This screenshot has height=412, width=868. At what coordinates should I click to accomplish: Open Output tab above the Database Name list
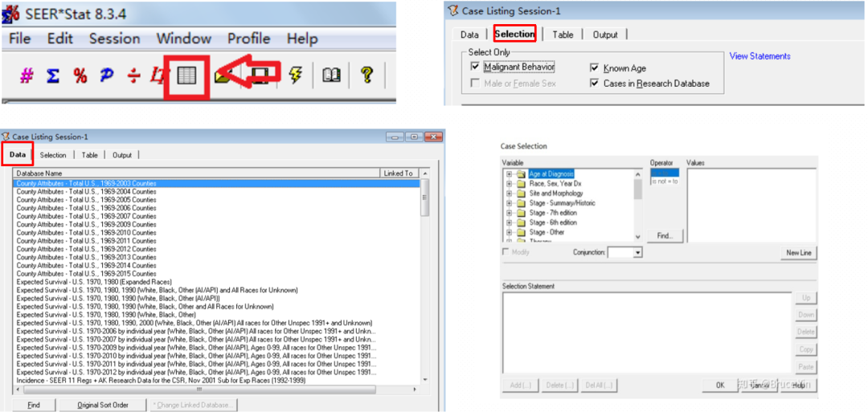tap(122, 155)
